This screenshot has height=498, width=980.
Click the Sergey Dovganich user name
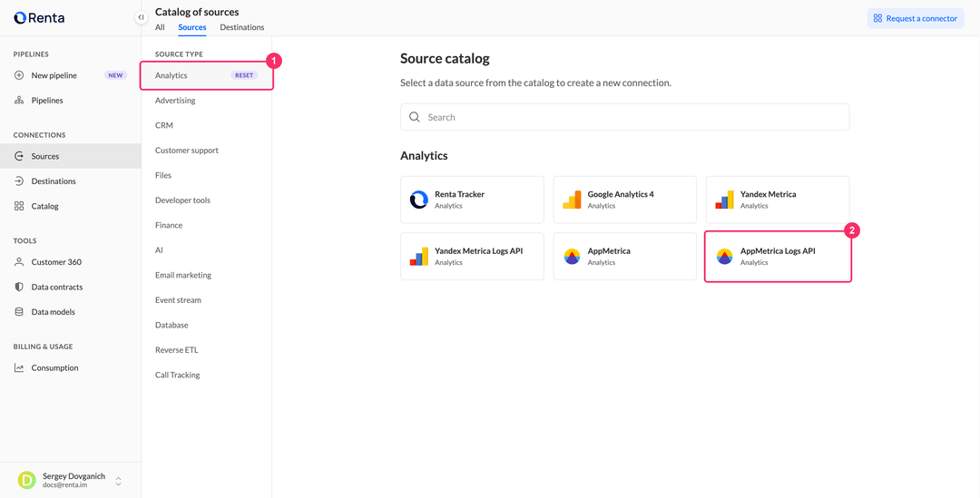[73, 476]
